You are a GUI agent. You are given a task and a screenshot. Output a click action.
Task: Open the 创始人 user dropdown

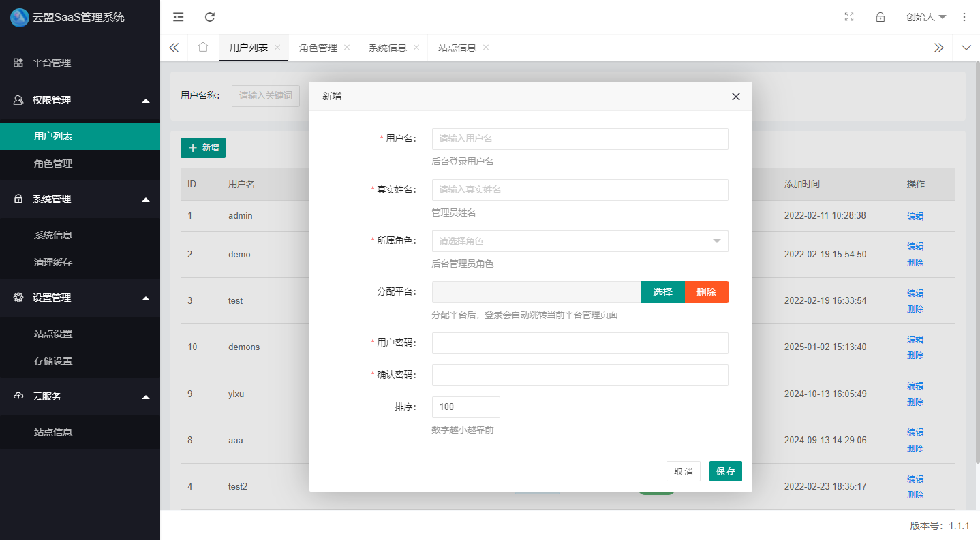coord(925,17)
